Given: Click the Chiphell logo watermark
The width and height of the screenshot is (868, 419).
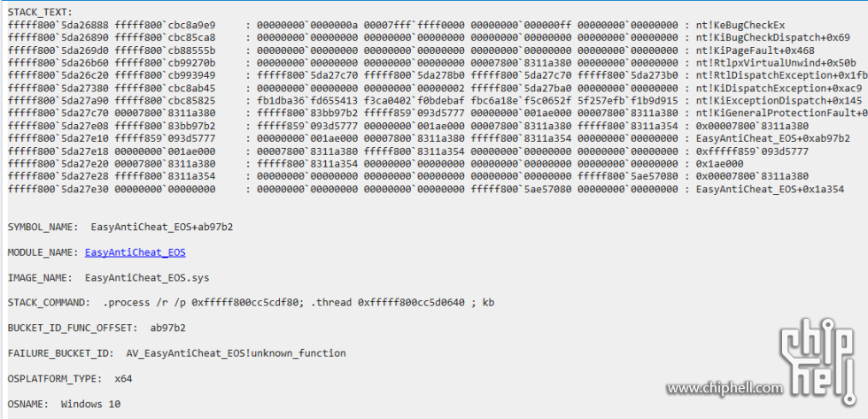Looking at the screenshot, I should pyautogui.click(x=818, y=361).
